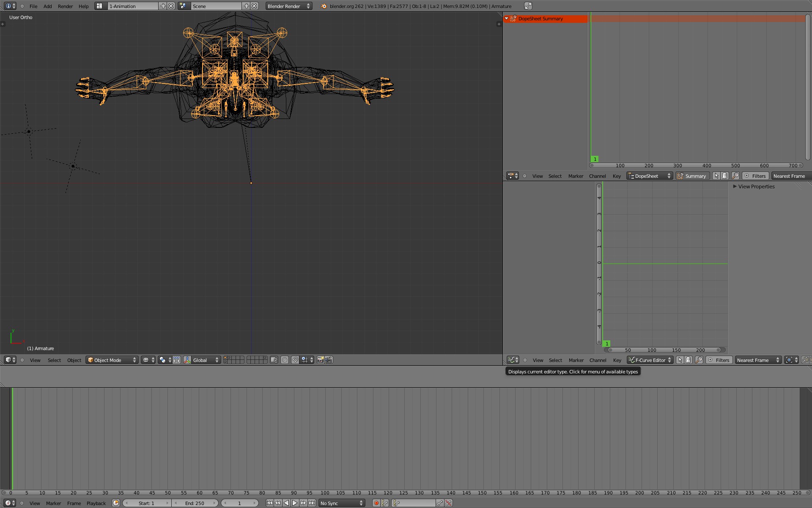Click the render camera icon in viewport header
Viewport: 812px width, 508px height.
point(320,360)
